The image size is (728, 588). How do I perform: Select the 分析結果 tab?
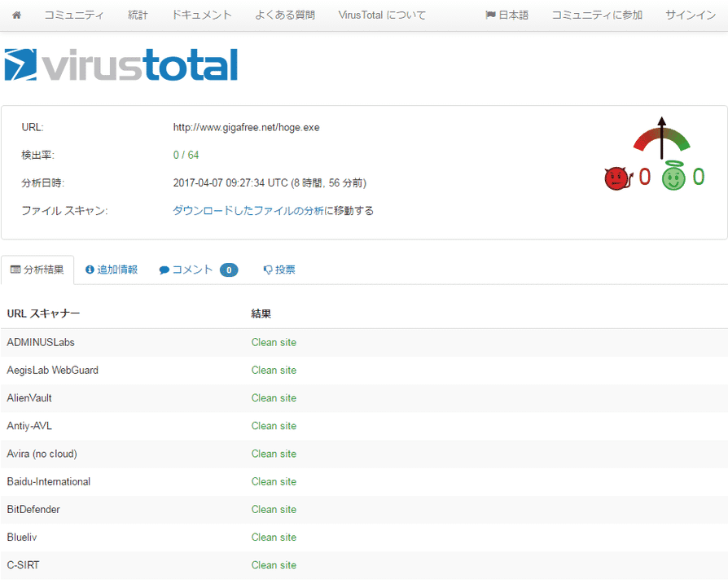coord(37,270)
